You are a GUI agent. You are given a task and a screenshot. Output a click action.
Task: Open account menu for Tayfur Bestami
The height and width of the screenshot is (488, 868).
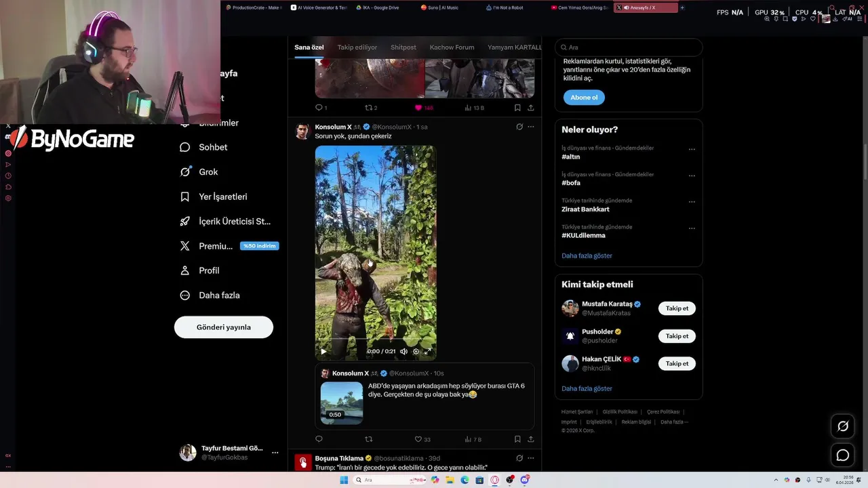(x=275, y=453)
